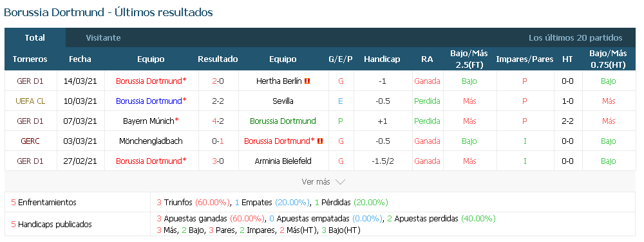This screenshot has height=242, width=644.
Task: Click the 3-0 result versus Arminia Bielefeld
Action: pos(218,161)
